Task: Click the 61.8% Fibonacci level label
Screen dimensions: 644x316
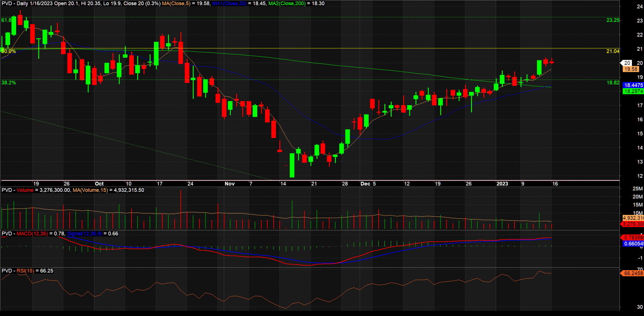Action: pos(6,20)
